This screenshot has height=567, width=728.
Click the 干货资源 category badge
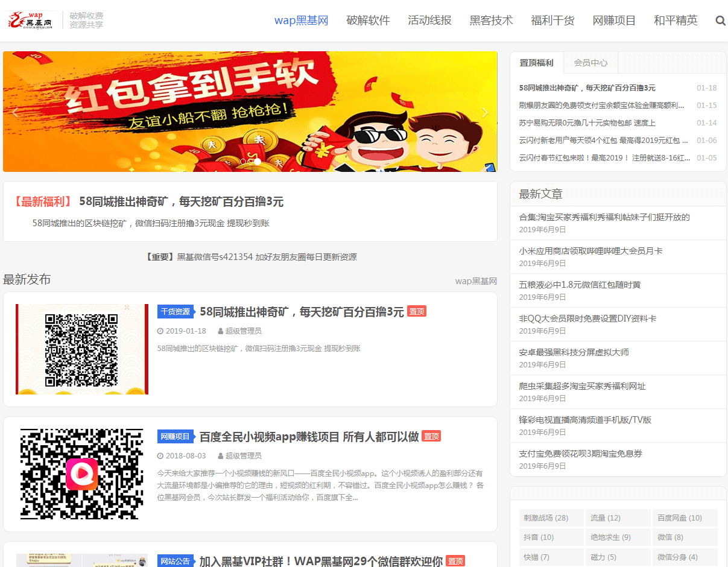point(176,311)
